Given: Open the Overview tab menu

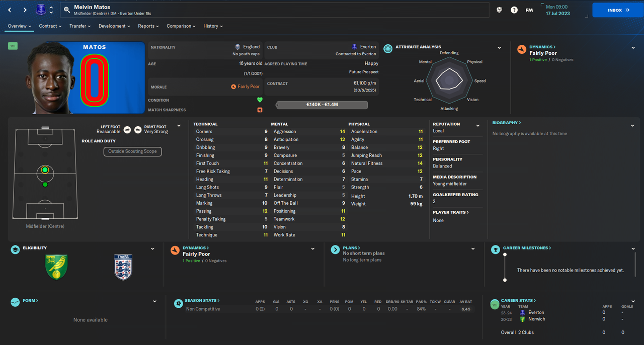Looking at the screenshot, I should click(20, 26).
